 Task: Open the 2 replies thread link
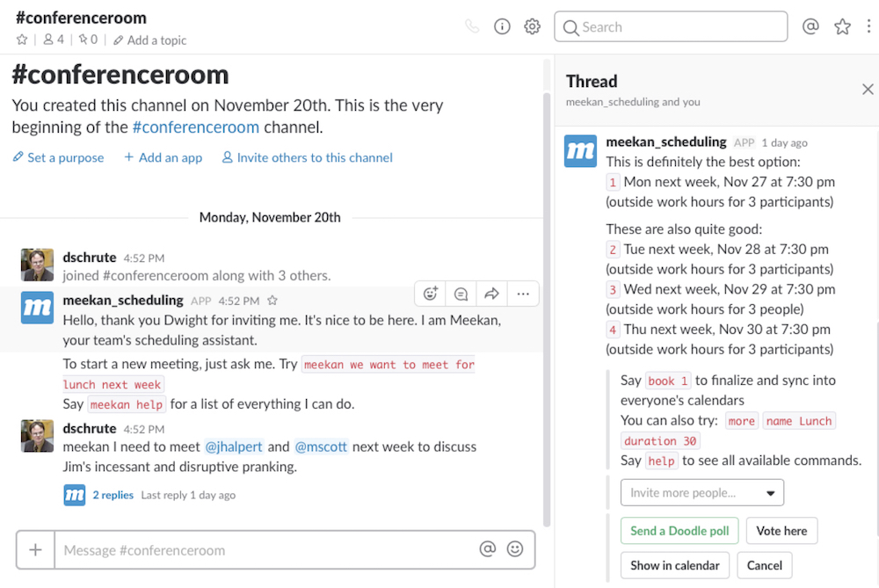tap(113, 495)
